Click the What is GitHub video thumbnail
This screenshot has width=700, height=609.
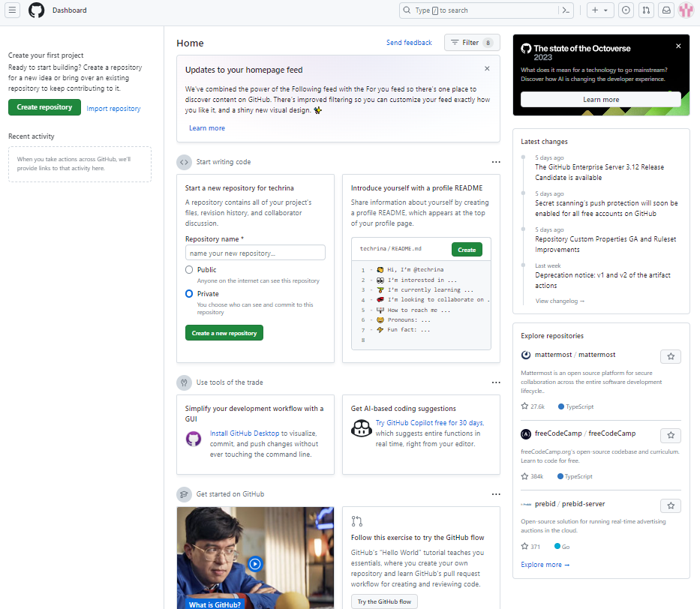coord(255,558)
